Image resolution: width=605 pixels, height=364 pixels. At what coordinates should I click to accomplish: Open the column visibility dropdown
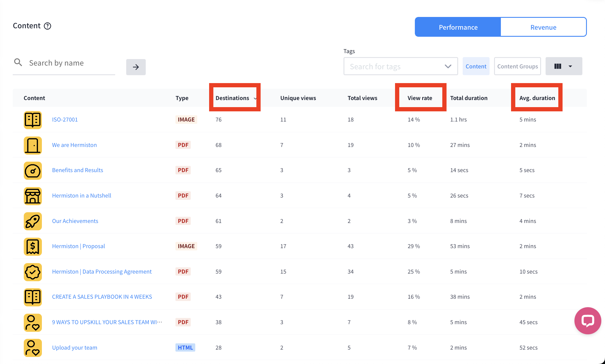[x=563, y=66]
